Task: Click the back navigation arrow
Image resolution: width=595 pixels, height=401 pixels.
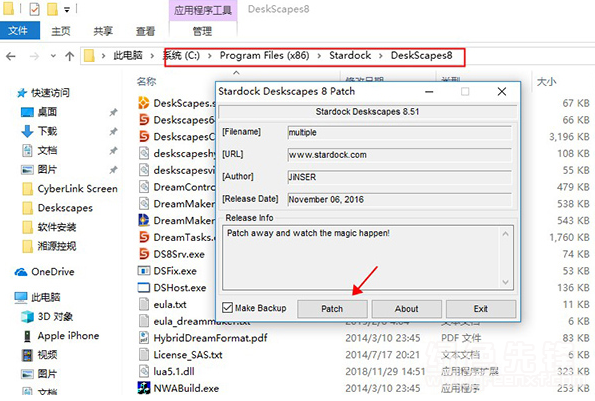Action: (x=11, y=57)
